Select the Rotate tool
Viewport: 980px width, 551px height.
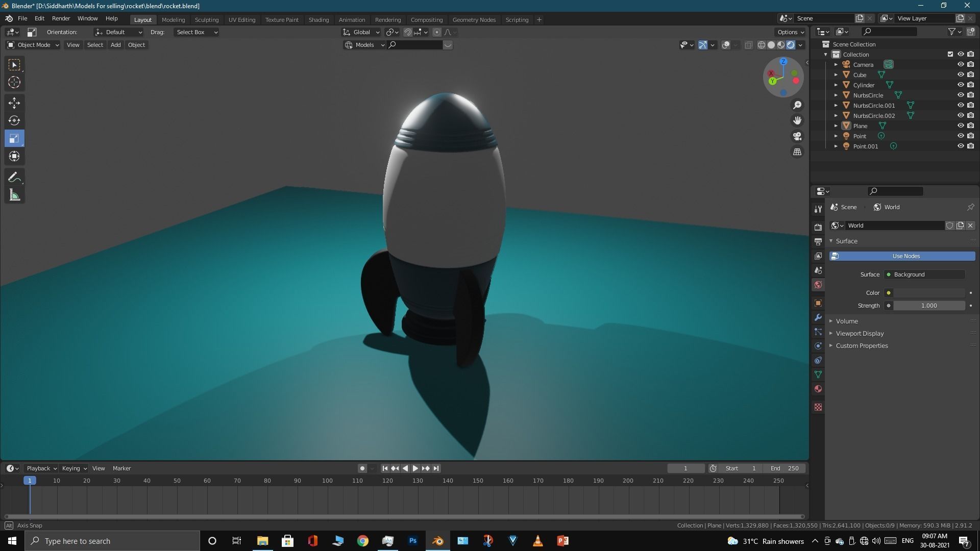(x=14, y=120)
